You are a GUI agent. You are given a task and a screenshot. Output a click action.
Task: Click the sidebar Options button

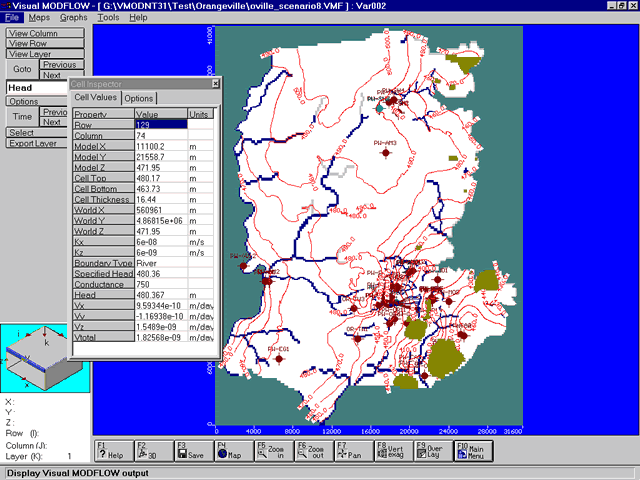point(37,101)
